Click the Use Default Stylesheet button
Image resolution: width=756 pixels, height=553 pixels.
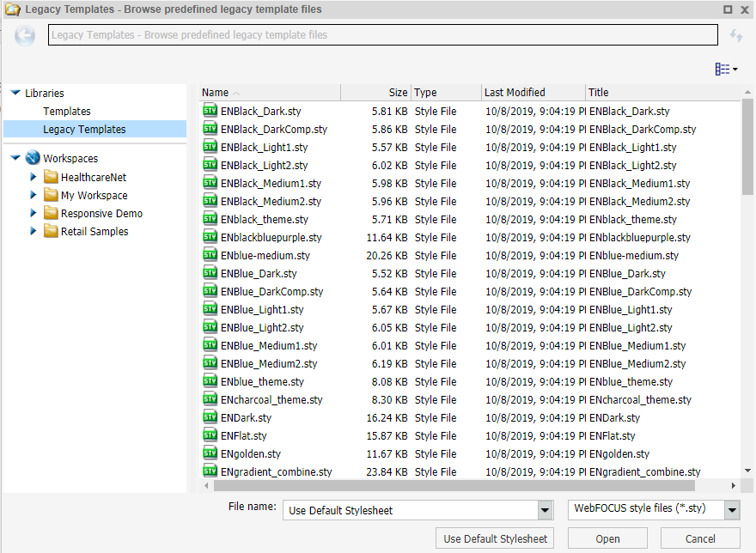[495, 538]
